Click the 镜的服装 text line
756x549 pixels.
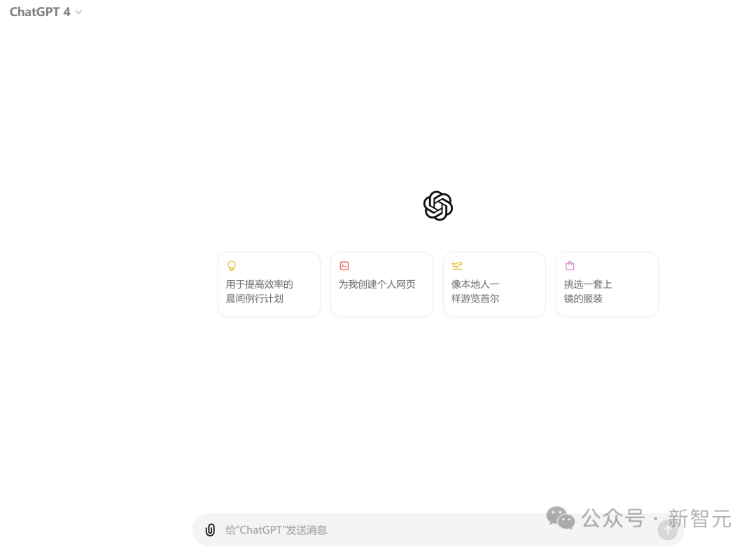coord(583,299)
